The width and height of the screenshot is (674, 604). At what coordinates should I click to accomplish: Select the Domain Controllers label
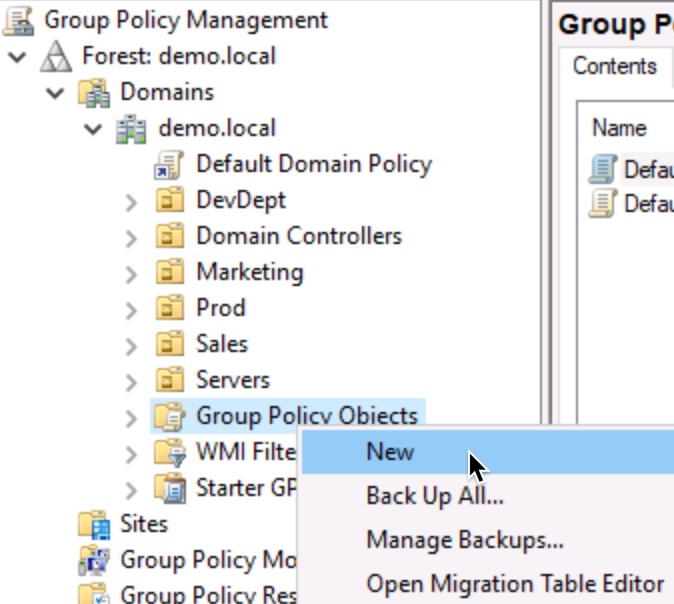tap(299, 236)
